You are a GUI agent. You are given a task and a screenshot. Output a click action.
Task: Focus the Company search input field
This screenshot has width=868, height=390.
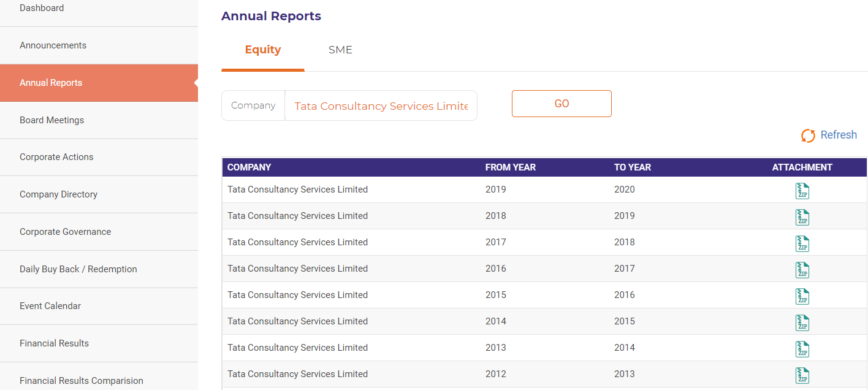(381, 106)
